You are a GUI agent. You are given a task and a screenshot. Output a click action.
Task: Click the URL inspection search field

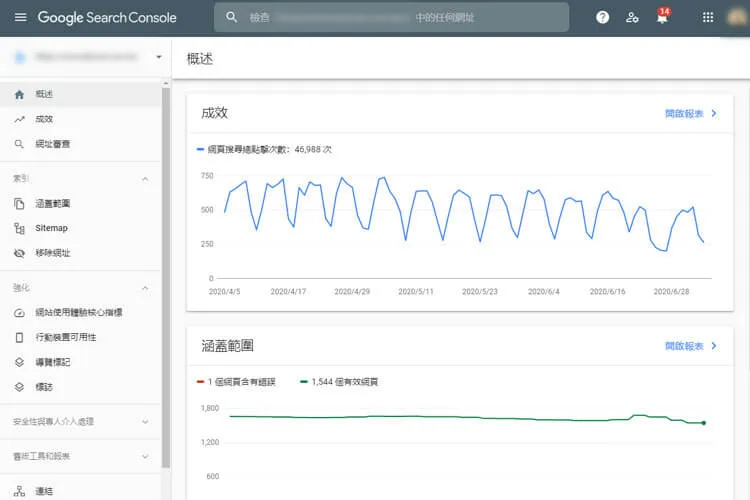tap(390, 17)
